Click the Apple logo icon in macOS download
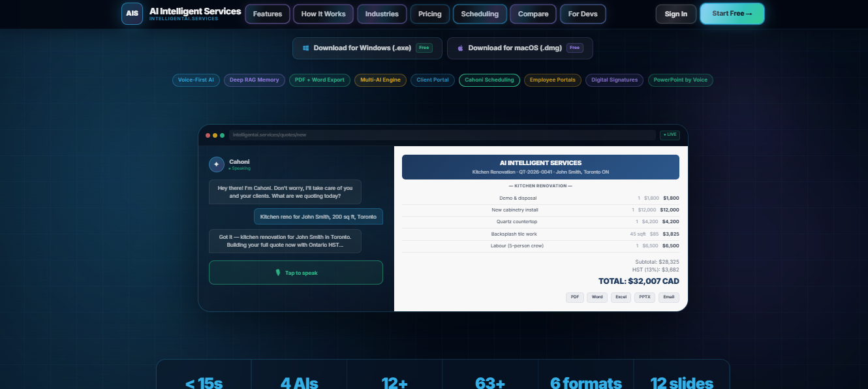 click(x=460, y=48)
